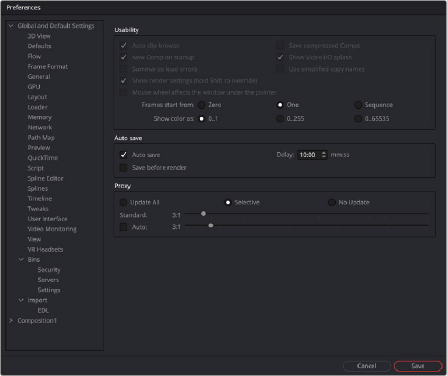Enable Save before render
The image size is (447, 376).
point(124,168)
